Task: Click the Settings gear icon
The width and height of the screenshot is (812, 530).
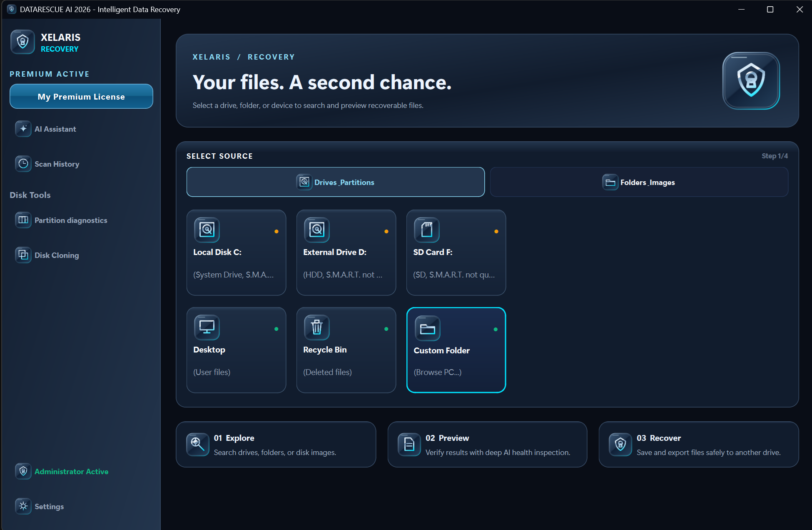Action: pyautogui.click(x=23, y=506)
